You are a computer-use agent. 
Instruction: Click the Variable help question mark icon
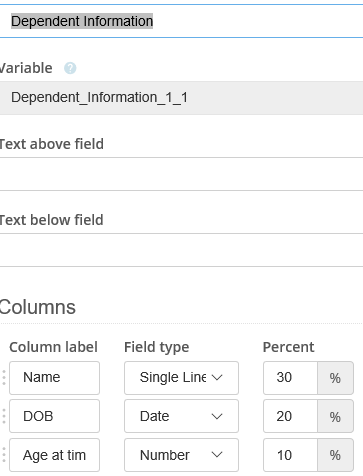click(70, 68)
